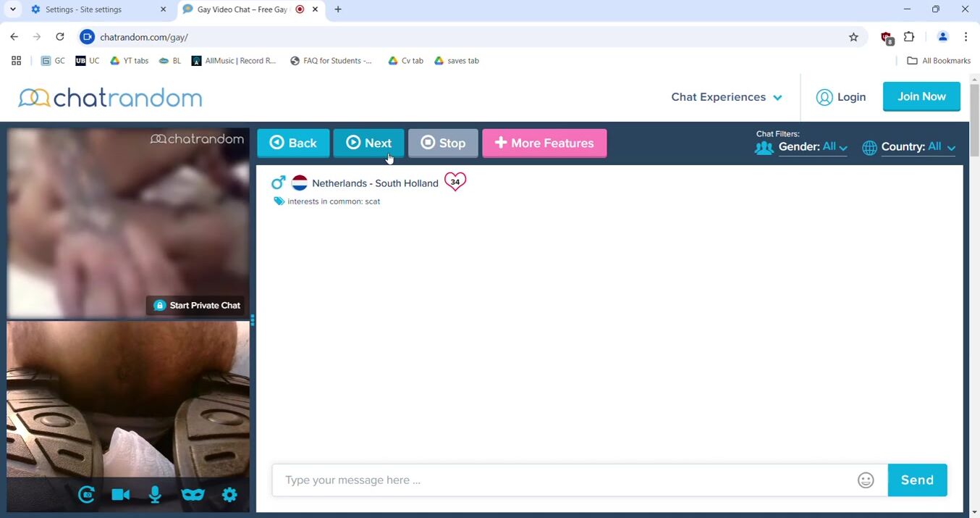Mute the microphone
The height and width of the screenshot is (518, 980).
coord(155,495)
